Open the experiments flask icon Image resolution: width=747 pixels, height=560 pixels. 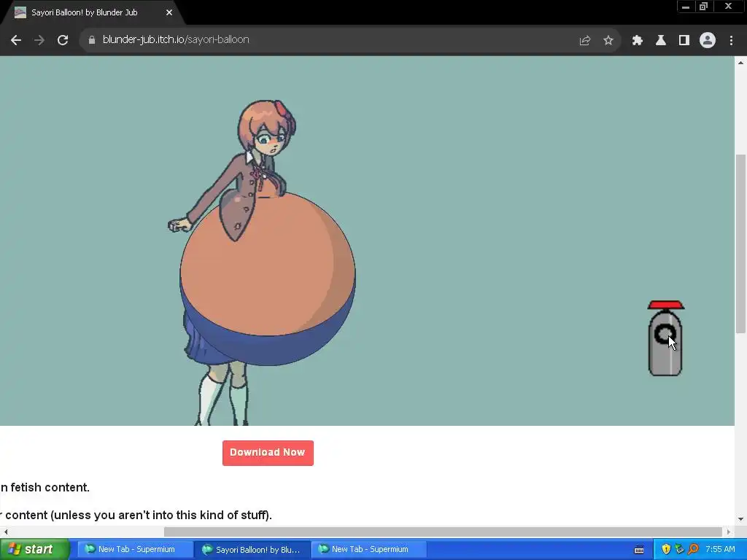coord(661,41)
